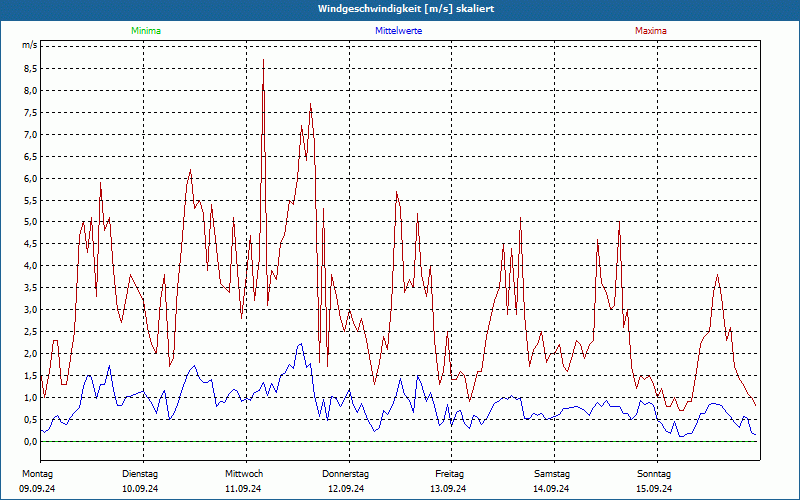Click the '5,5' y-axis value
Image resolution: width=800 pixels, height=500 pixels.
[30, 201]
